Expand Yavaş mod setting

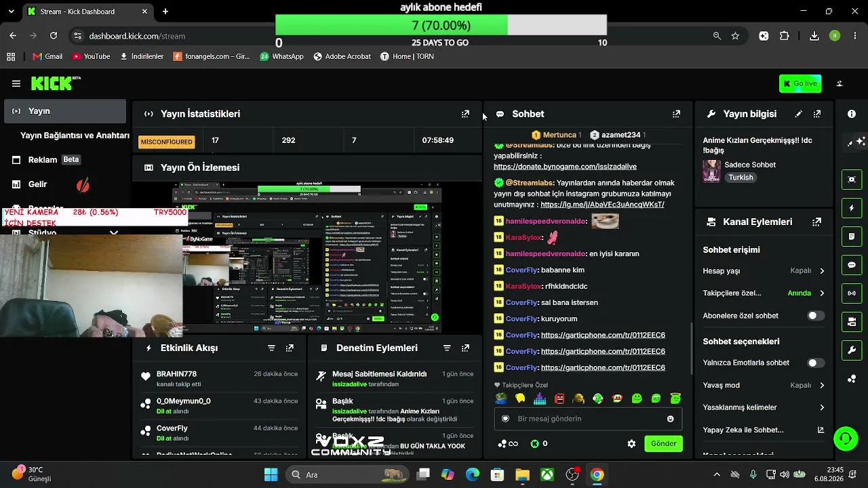coord(764,386)
